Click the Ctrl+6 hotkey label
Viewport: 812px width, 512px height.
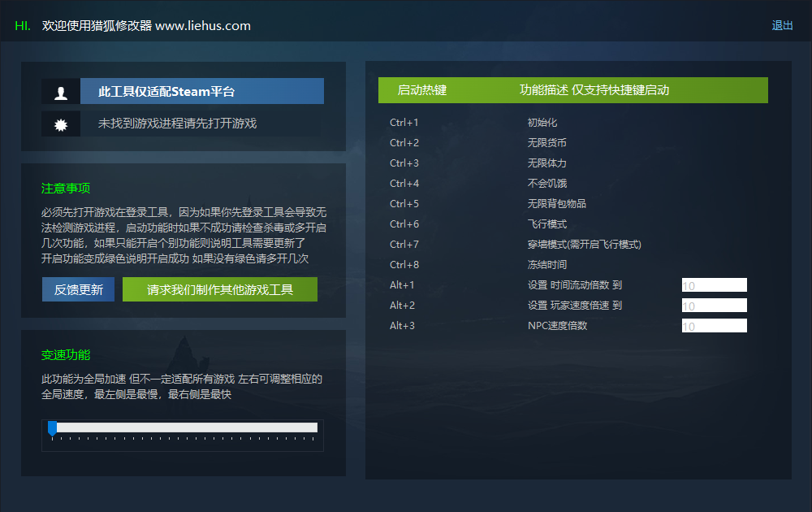pos(404,223)
